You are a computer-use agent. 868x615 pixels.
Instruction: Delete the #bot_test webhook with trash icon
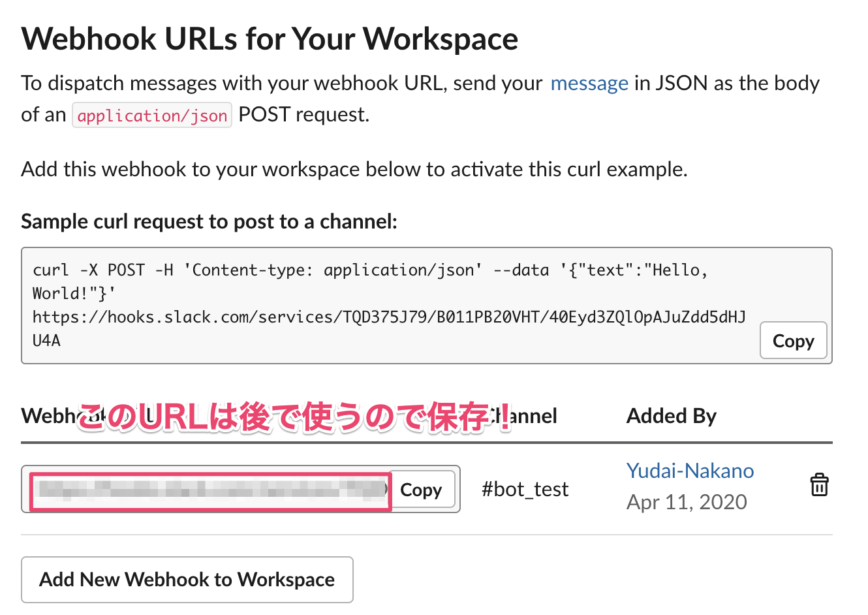pos(819,485)
